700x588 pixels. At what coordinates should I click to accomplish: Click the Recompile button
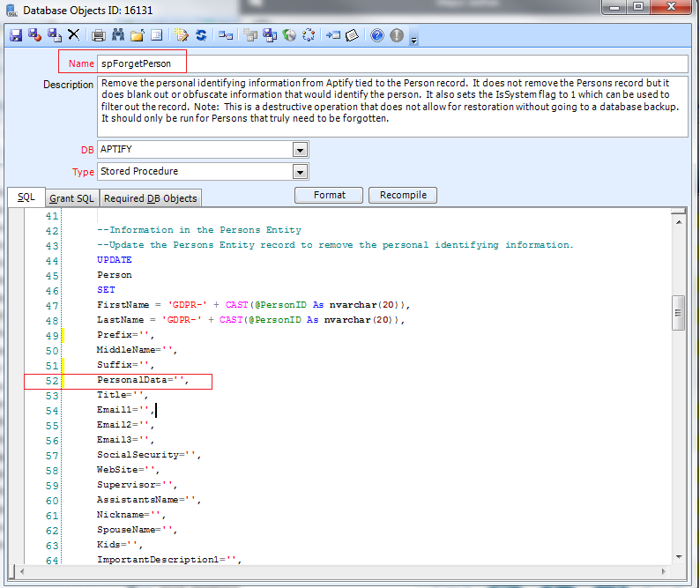403,195
